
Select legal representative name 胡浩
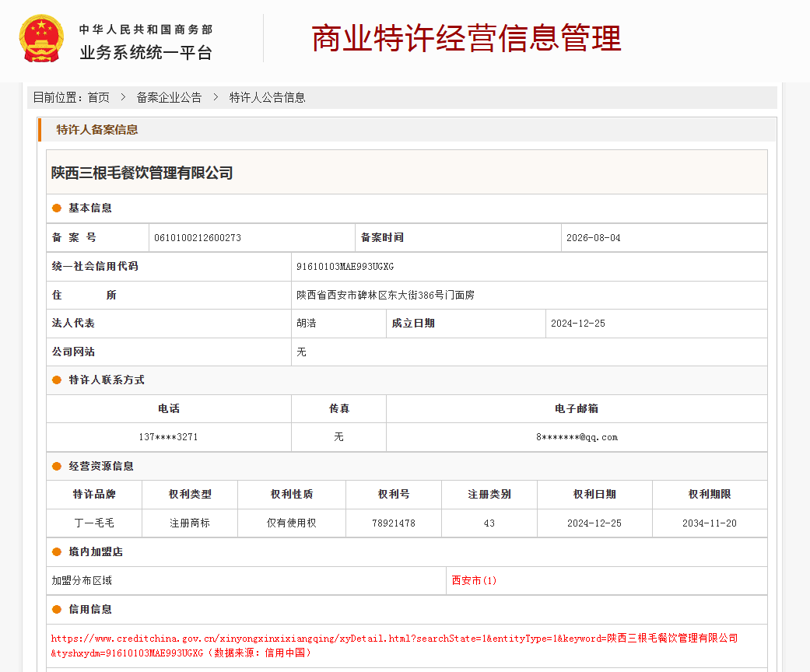pyautogui.click(x=307, y=324)
